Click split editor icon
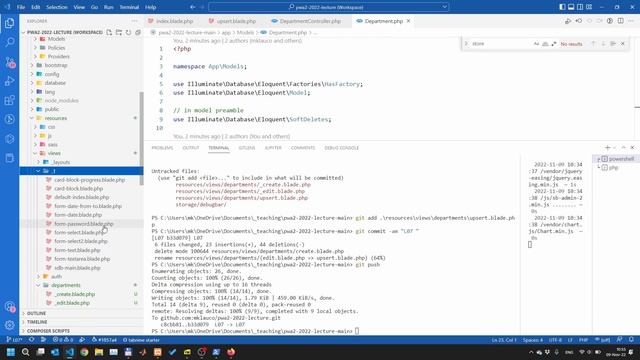Viewport: 640px width, 360px height. pos(620,21)
